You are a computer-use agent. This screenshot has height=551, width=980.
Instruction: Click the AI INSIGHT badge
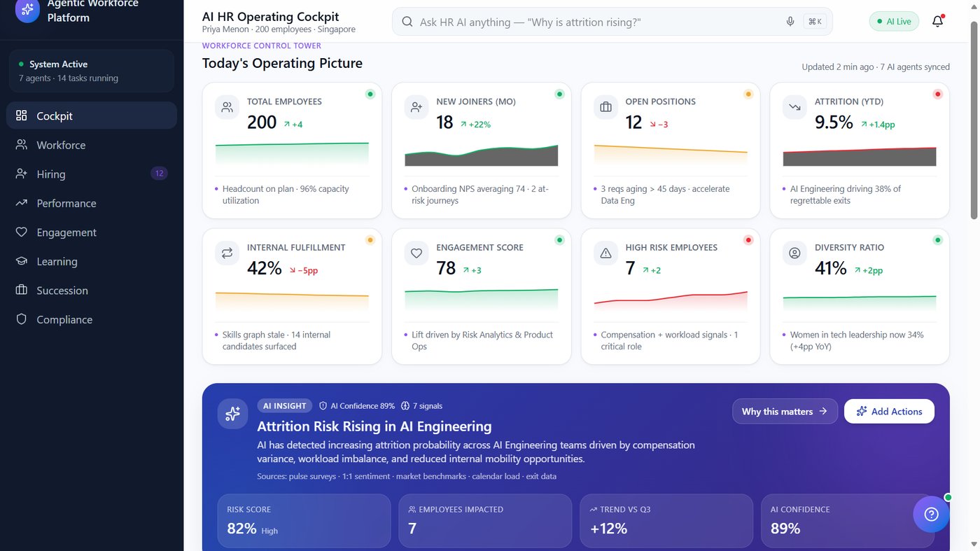click(284, 406)
